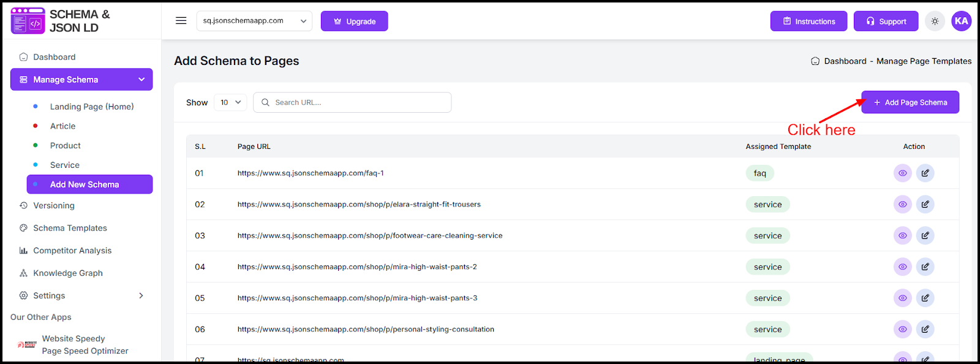Click the hamburger menu icon
The width and height of the screenshot is (980, 364).
point(181,21)
